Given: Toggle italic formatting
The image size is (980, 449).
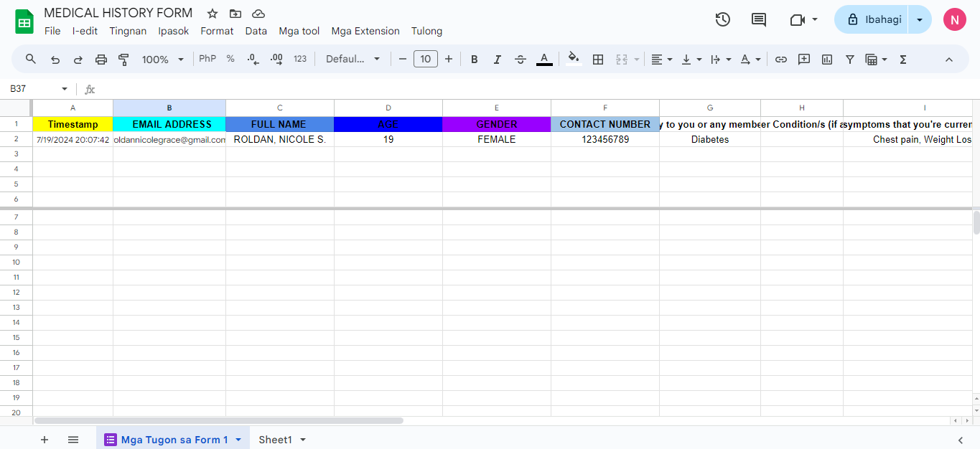Looking at the screenshot, I should click(498, 60).
